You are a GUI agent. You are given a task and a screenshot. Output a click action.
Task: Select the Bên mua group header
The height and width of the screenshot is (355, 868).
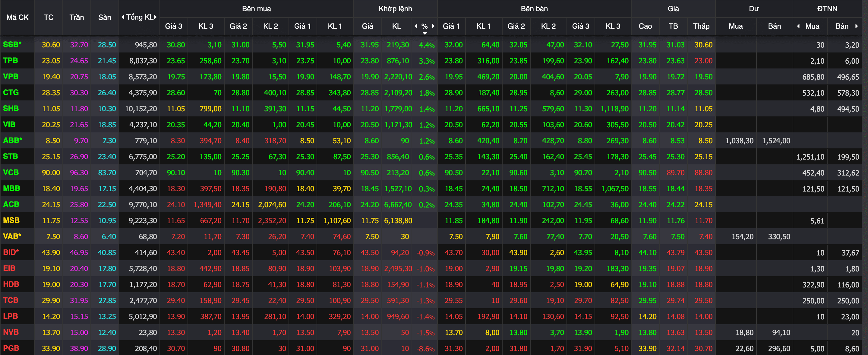(257, 8)
